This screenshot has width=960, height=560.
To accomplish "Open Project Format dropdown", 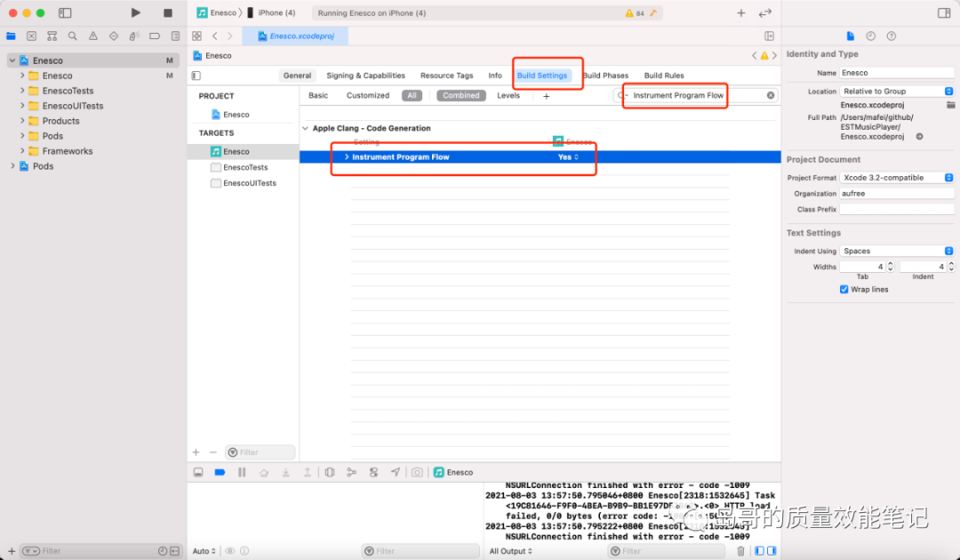I will [898, 178].
